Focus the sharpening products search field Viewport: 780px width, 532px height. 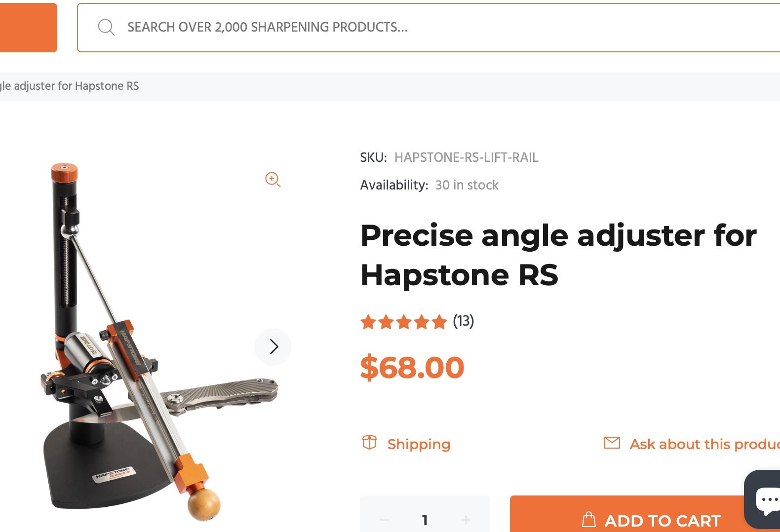[395, 27]
